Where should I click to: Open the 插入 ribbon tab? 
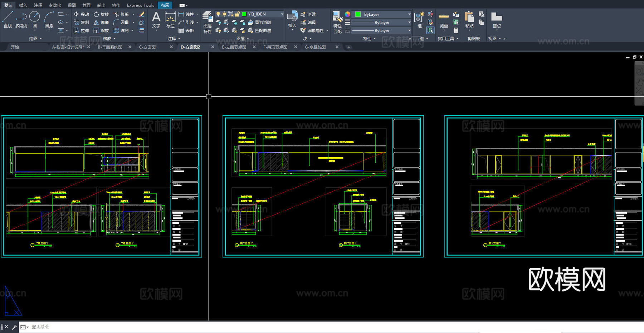[x=23, y=5]
